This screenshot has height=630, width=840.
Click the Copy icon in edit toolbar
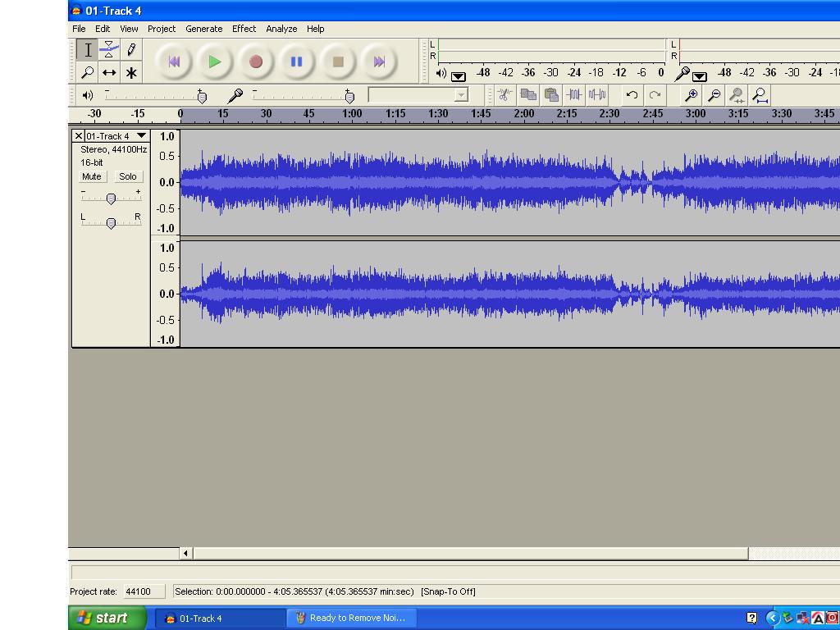pyautogui.click(x=528, y=95)
